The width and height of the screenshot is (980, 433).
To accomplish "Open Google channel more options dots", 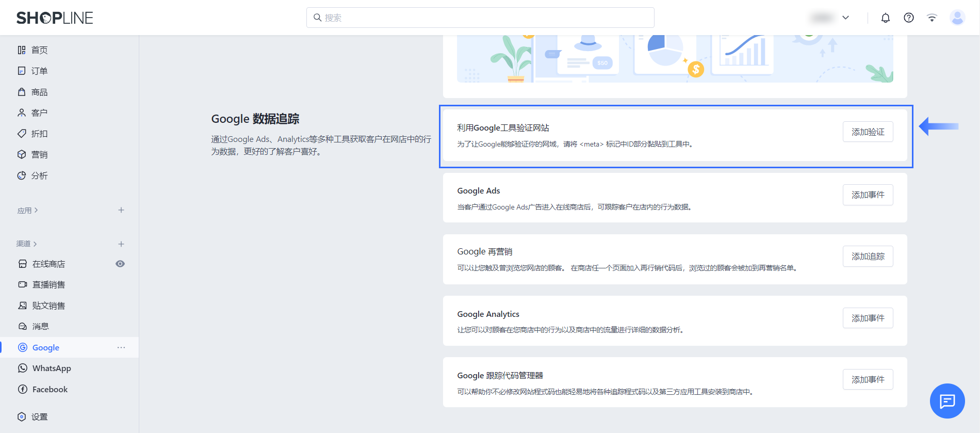I will coord(121,347).
